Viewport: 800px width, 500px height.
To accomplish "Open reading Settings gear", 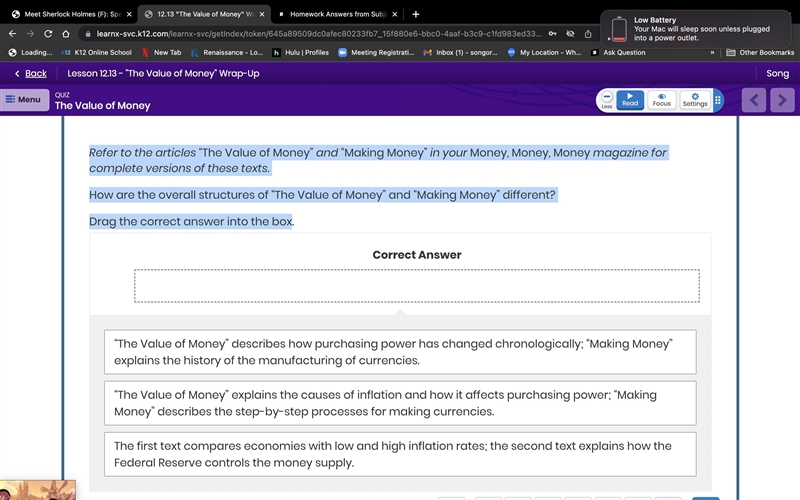I will [695, 99].
